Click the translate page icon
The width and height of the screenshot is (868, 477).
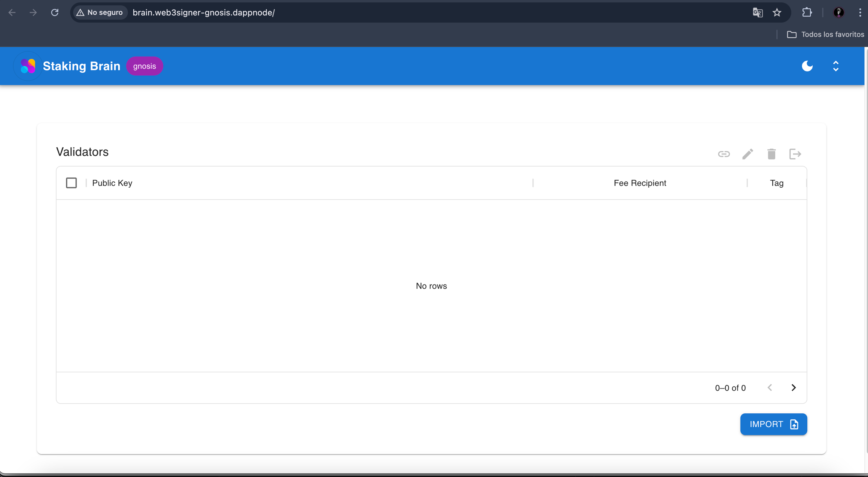[x=758, y=12]
